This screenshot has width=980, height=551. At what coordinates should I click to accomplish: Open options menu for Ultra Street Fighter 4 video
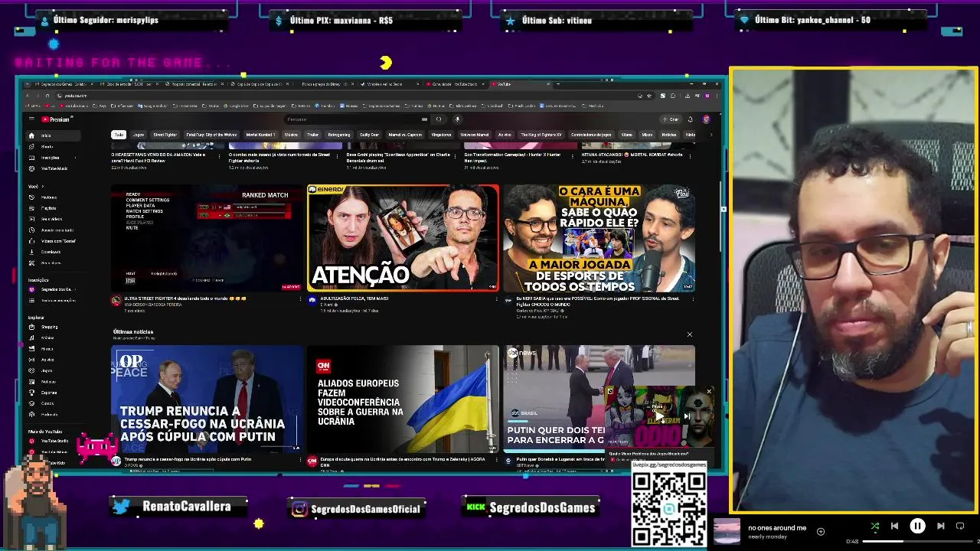(300, 299)
